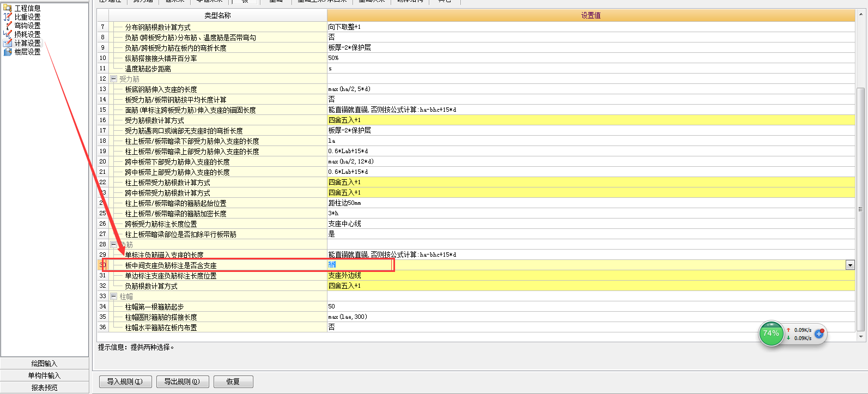Click value 支座外边线
This screenshot has width=868, height=394.
[344, 275]
